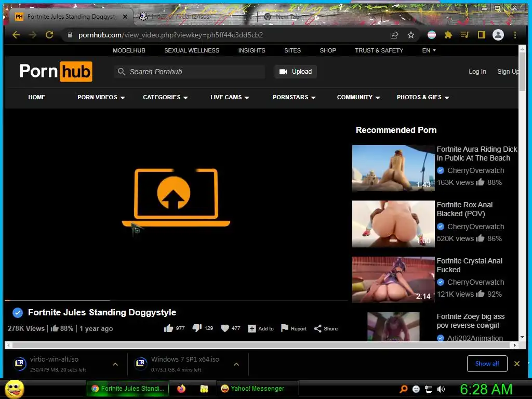Like the video with thumbs-up 977
532x399 pixels.
175,328
